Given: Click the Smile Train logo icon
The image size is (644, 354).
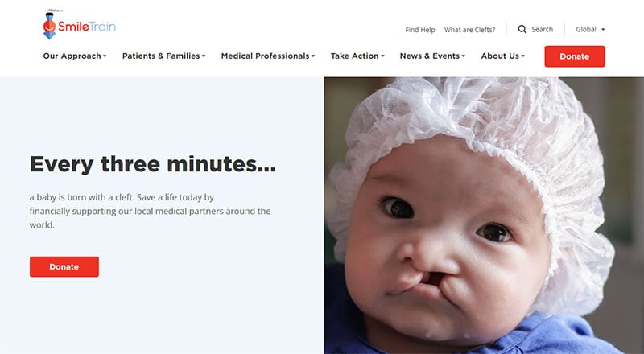Looking at the screenshot, I should tap(49, 25).
